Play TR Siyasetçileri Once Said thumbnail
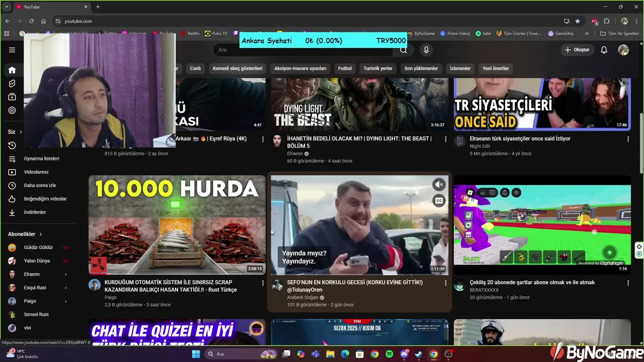644x362 pixels. pos(542,104)
